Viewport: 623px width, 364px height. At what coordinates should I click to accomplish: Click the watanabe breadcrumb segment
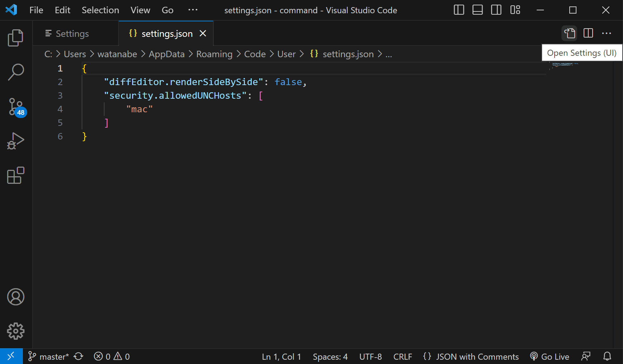[x=117, y=54]
